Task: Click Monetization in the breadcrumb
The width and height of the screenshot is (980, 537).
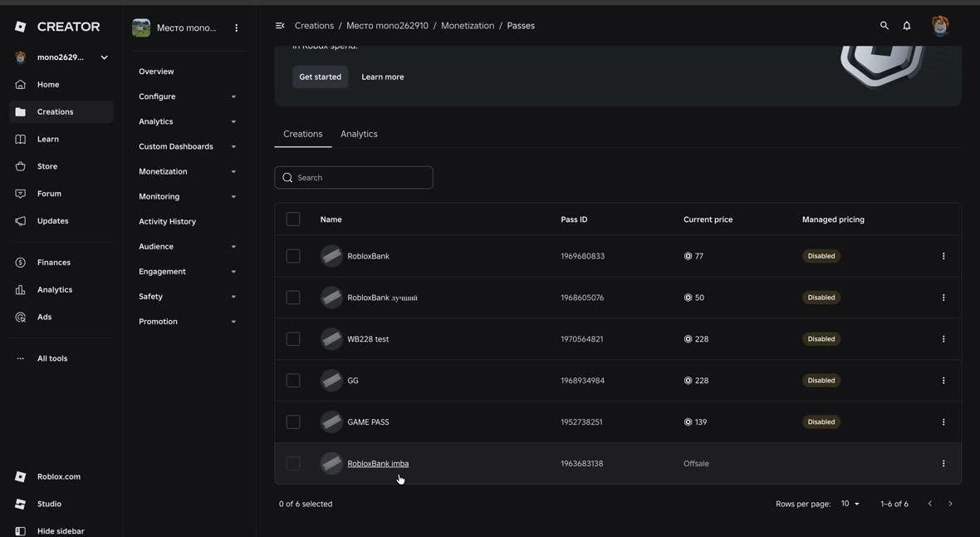Action: click(468, 26)
